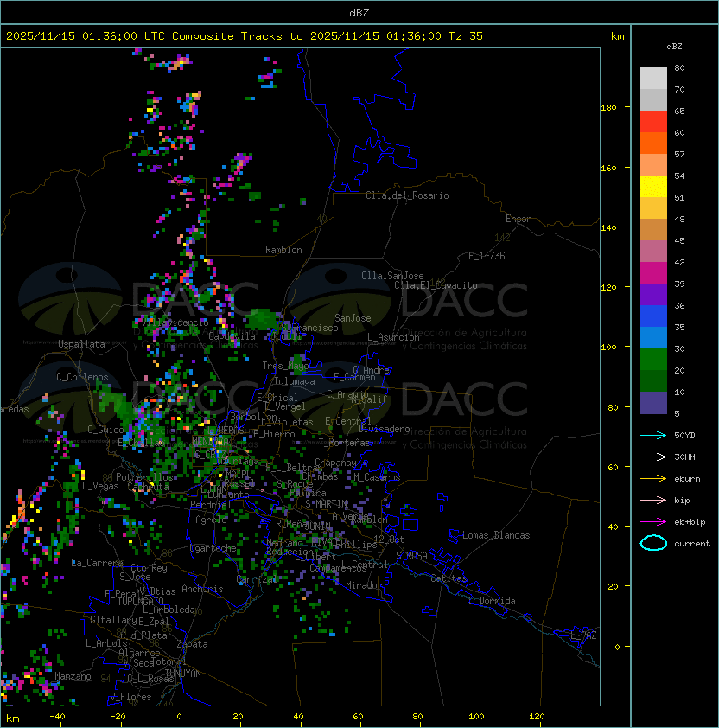
Task: Click the 'Anchoris' map label
Action: pos(202,589)
